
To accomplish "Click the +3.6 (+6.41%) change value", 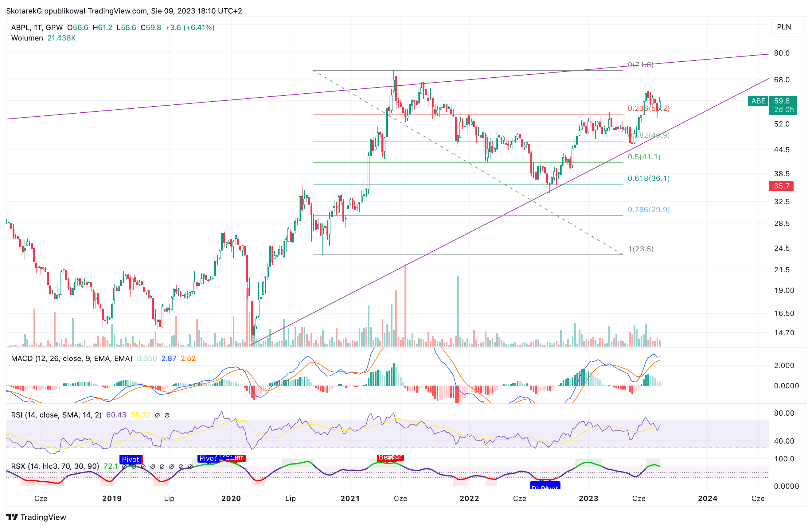I will 190,28.
